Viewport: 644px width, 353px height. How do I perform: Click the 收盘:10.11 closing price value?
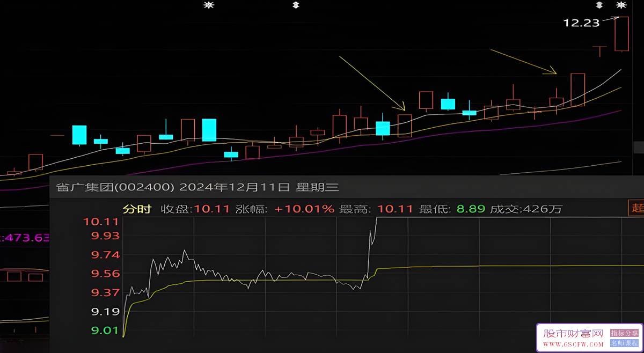pos(196,209)
